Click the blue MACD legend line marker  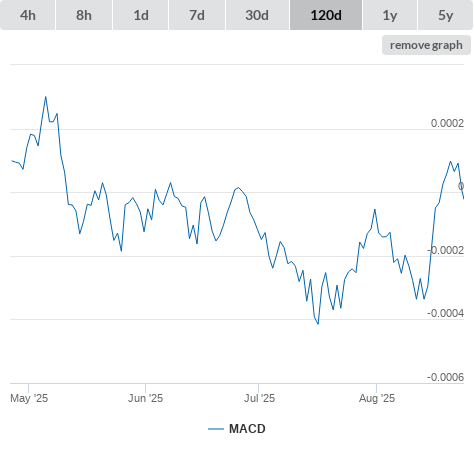pos(216,429)
